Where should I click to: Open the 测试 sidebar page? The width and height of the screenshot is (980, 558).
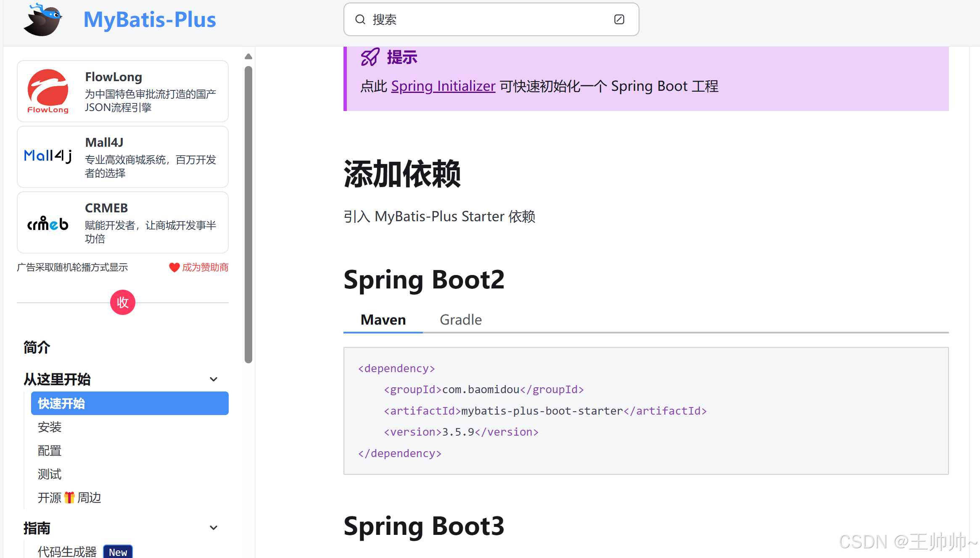[50, 474]
